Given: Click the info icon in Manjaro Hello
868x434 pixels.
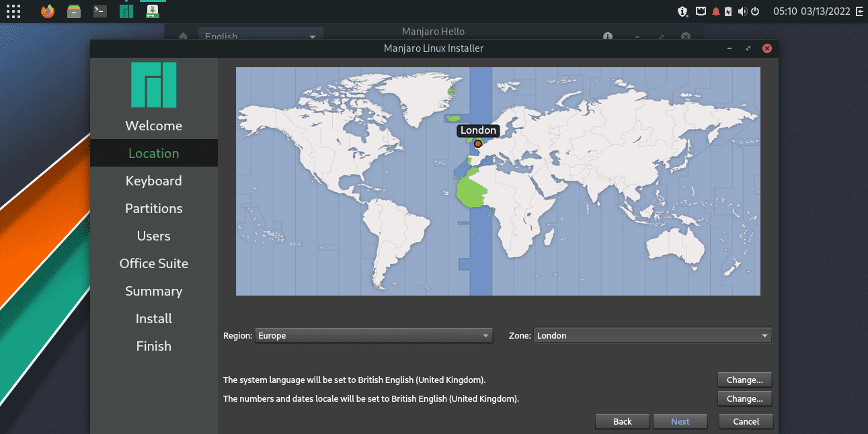Looking at the screenshot, I should click(x=607, y=37).
